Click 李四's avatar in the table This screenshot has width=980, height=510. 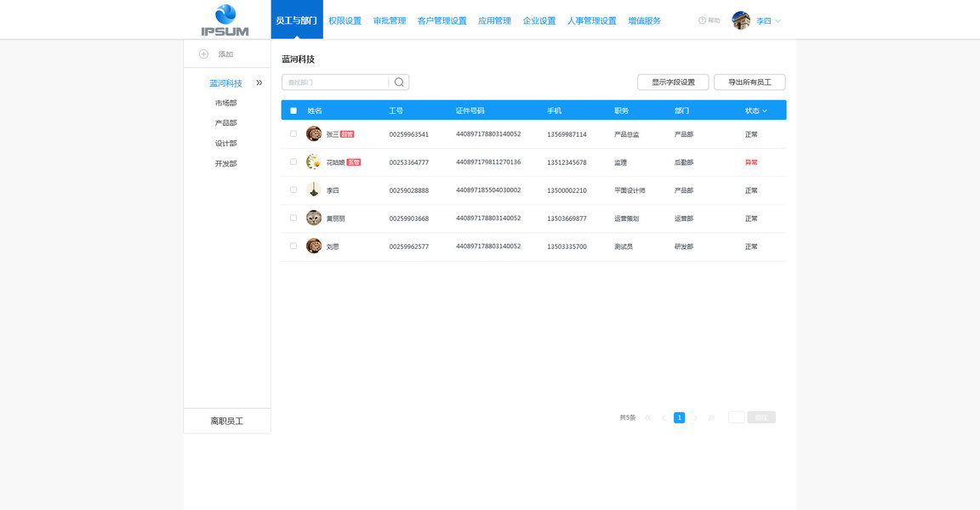pos(314,190)
